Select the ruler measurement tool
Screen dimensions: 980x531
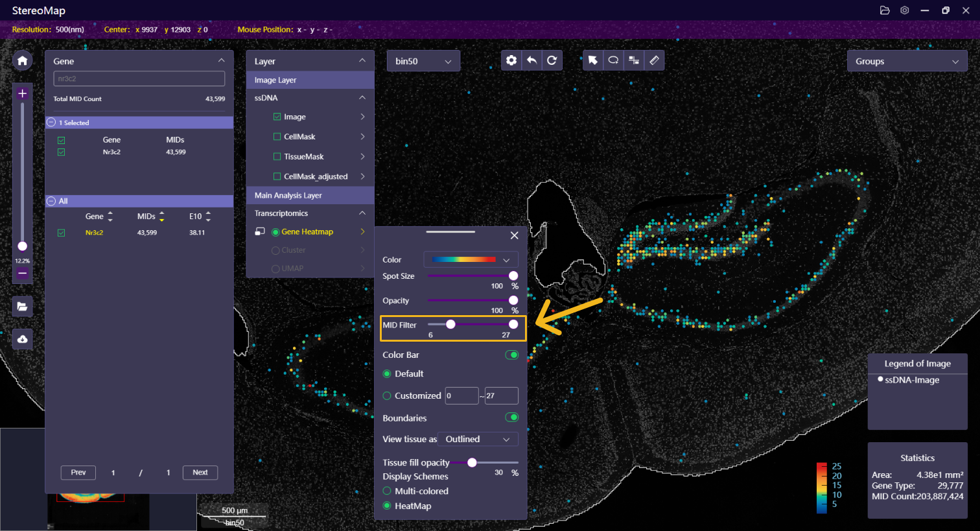point(654,60)
